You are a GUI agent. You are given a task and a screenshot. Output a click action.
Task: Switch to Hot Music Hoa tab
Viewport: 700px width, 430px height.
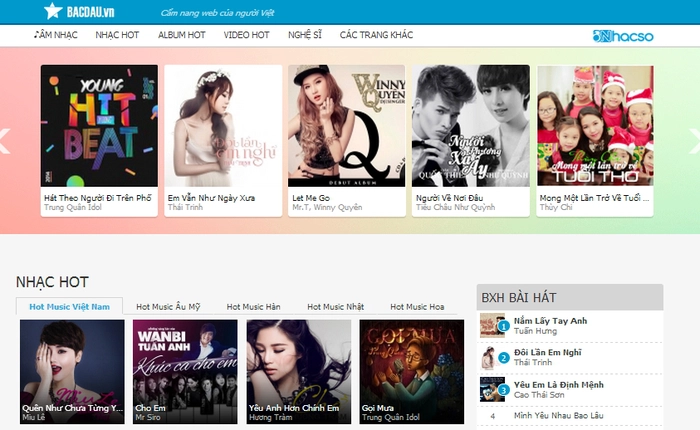417,307
